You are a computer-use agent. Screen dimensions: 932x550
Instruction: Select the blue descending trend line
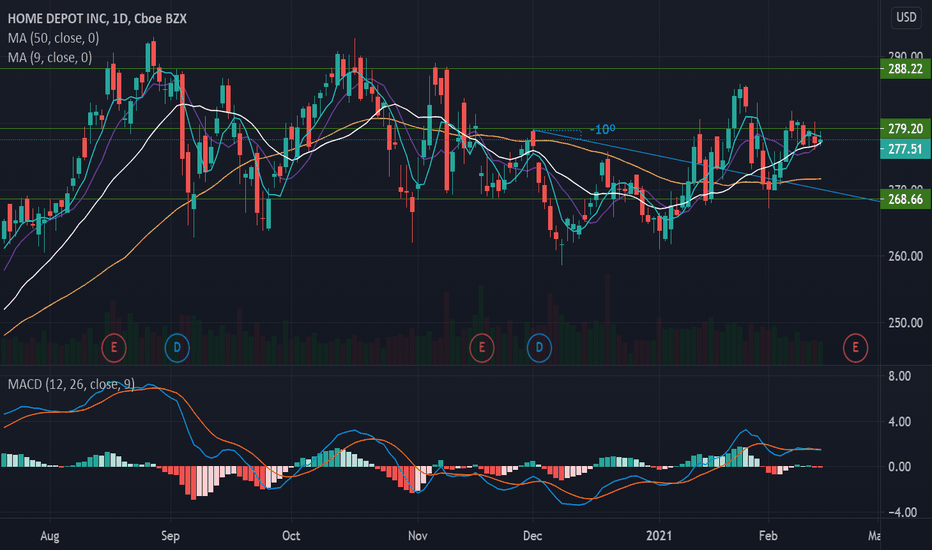tap(707, 165)
